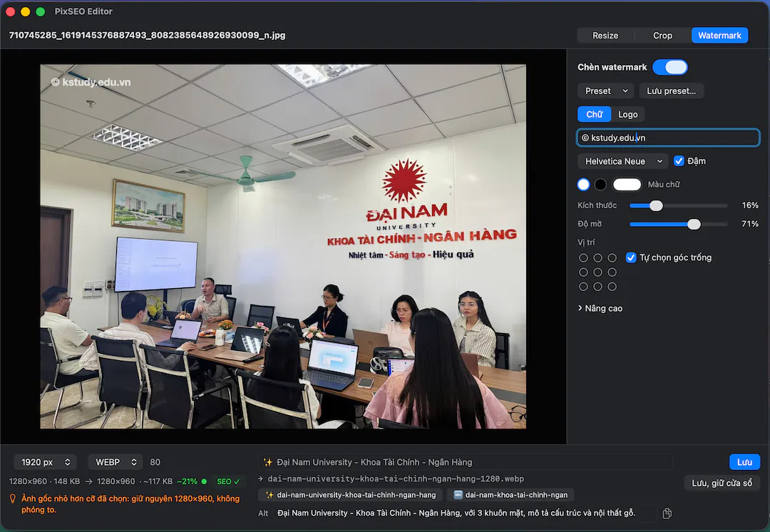Viewport: 770px width, 532px height.
Task: Select the top-right watermark position
Action: [612, 258]
